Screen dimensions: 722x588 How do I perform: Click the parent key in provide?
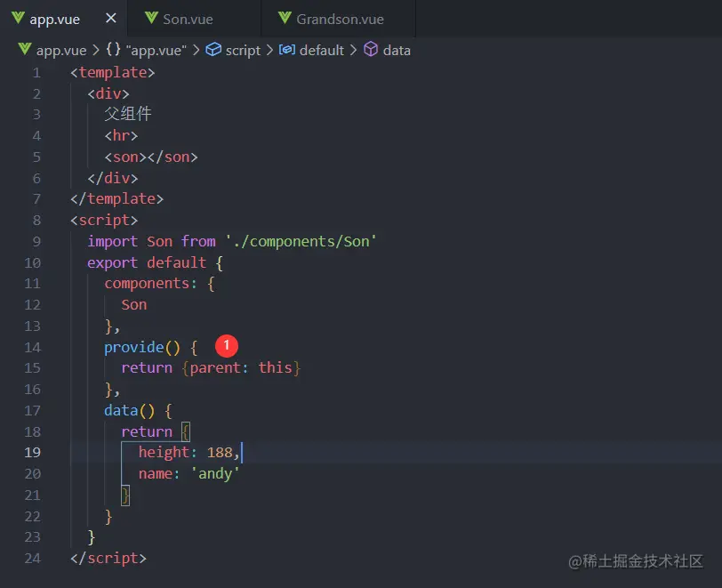pyautogui.click(x=215, y=368)
